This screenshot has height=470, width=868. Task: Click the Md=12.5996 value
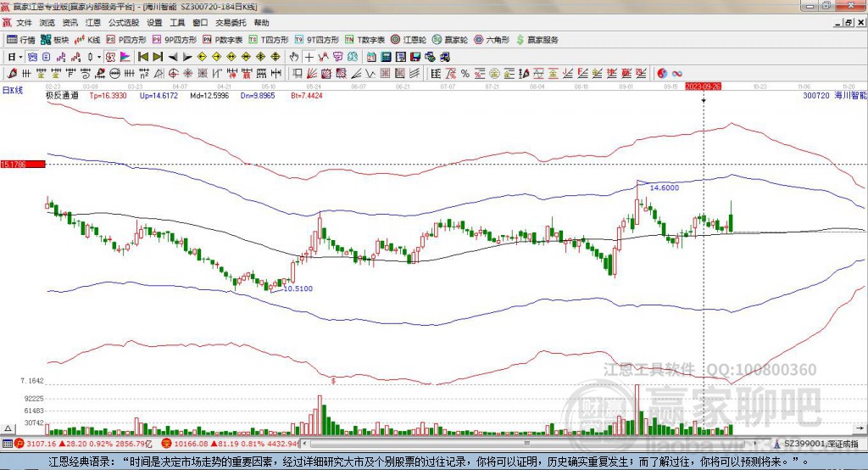point(209,95)
